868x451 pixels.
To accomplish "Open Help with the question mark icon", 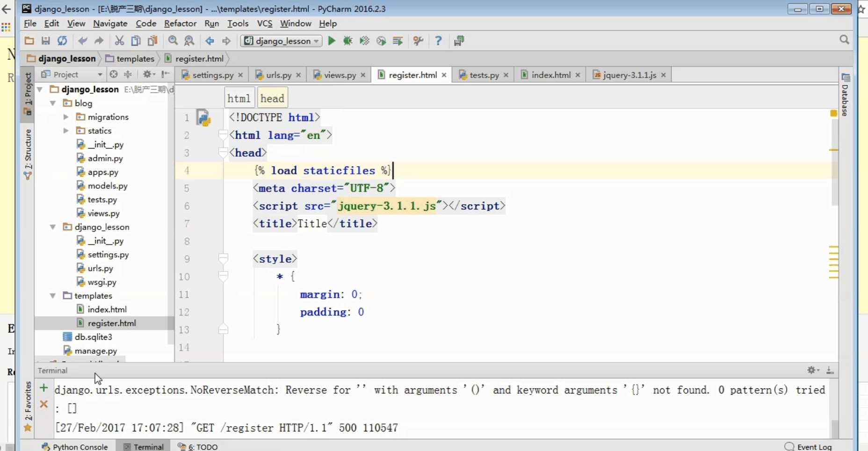I will (x=438, y=41).
